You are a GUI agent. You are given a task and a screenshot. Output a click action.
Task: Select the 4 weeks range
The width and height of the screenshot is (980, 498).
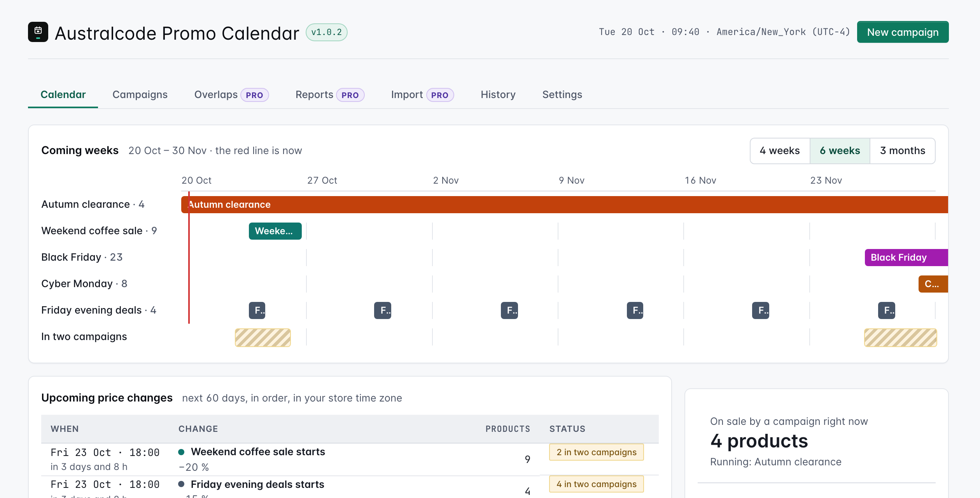780,151
